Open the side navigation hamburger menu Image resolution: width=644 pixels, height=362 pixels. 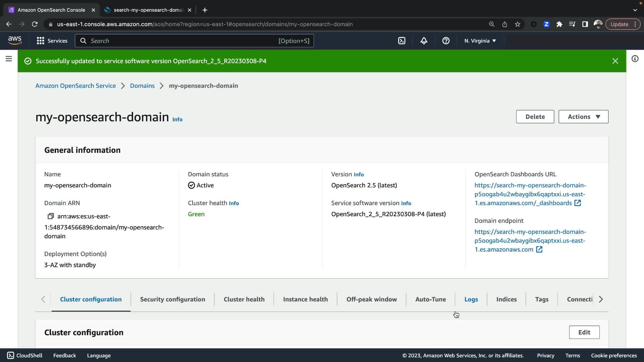coord(9,59)
